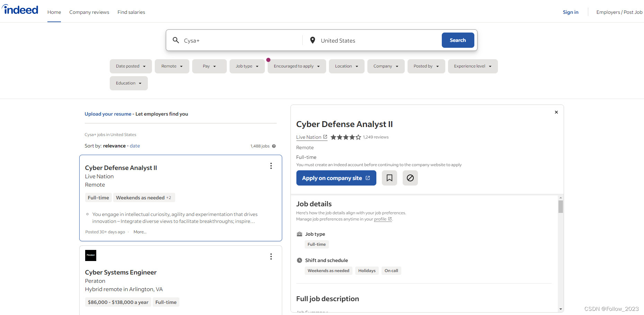Go to the Home tab
This screenshot has height=315, width=644.
[54, 12]
